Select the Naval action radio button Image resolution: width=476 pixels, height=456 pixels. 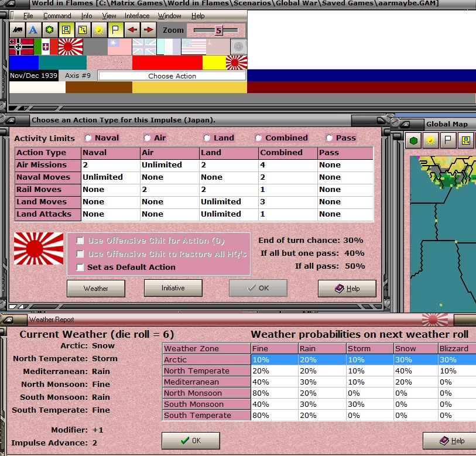click(x=88, y=138)
